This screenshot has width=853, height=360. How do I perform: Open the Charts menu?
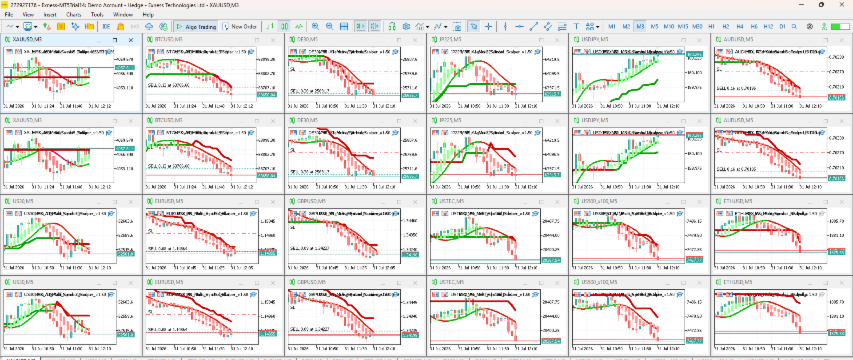(74, 15)
